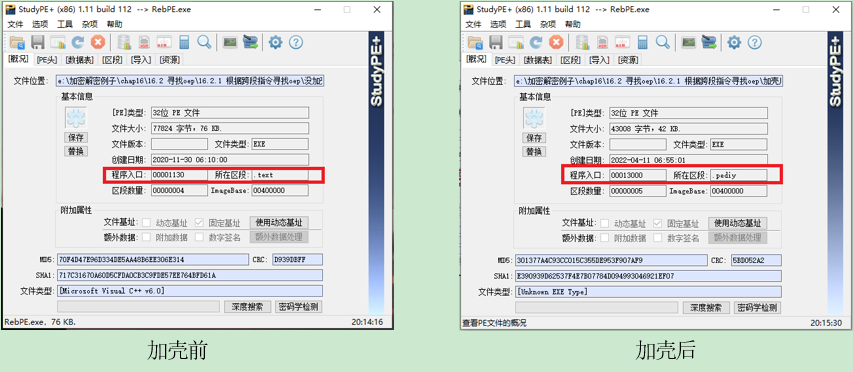
Task: Click question mark help icon in 加壳后 window
Action: coord(754,42)
